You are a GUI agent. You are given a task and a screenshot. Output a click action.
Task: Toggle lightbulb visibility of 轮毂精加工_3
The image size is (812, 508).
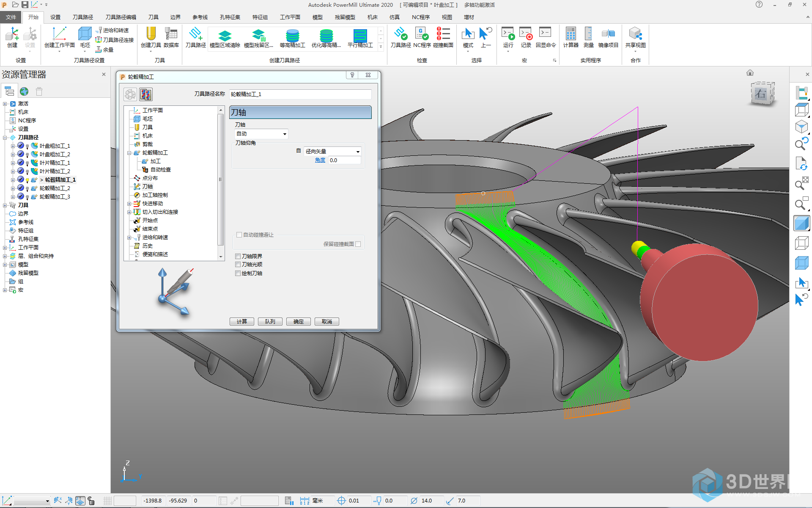(27, 197)
